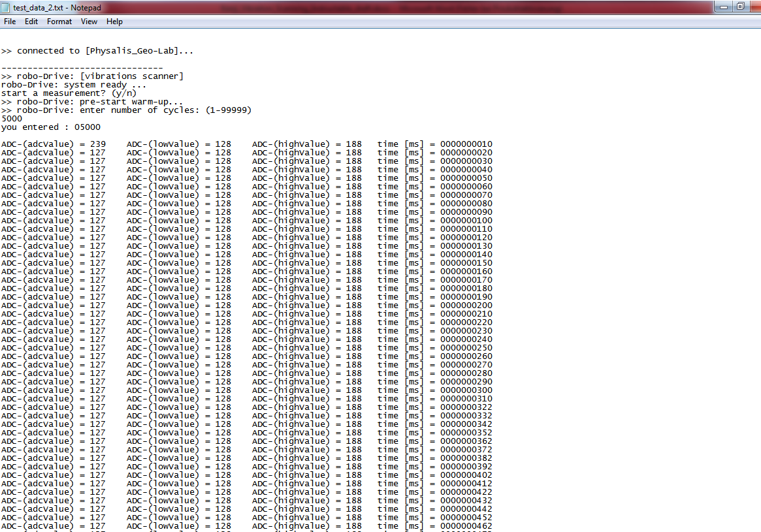Open the Help menu
Viewport: 761px width, 532px height.
(x=114, y=22)
